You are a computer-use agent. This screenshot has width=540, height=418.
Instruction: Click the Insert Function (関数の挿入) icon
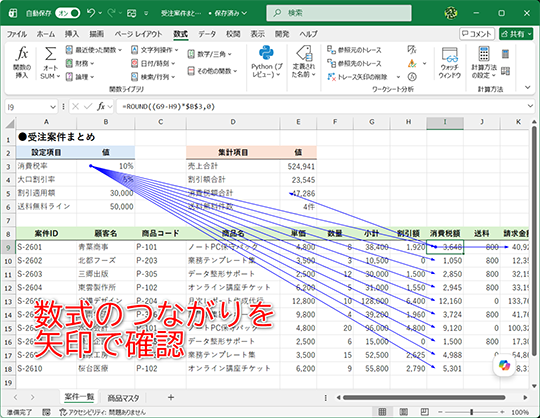[x=22, y=63]
